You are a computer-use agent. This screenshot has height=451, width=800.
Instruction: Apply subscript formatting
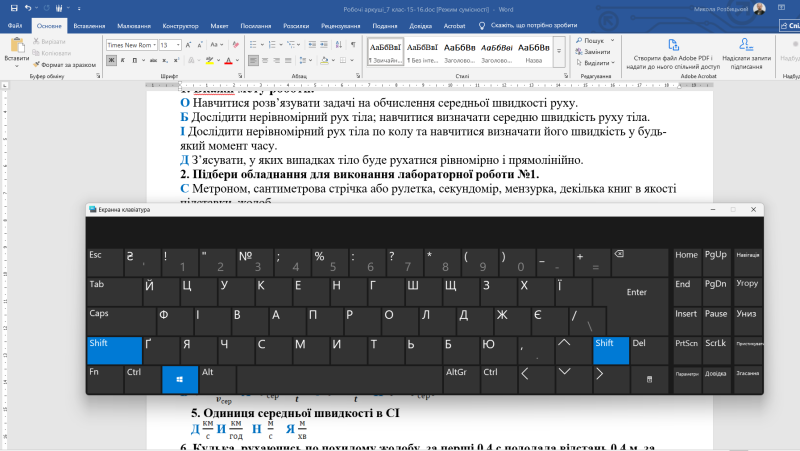point(165,60)
